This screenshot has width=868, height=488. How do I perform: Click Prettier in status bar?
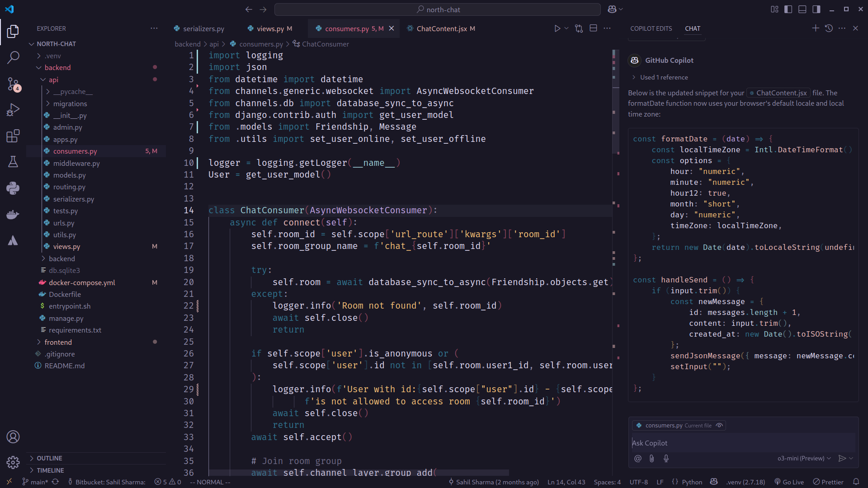(x=828, y=482)
